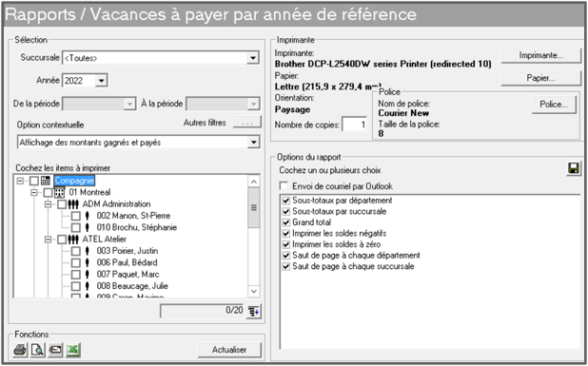
Task: Click person icon for 010 Brochu, Stéphanie
Action: click(88, 227)
